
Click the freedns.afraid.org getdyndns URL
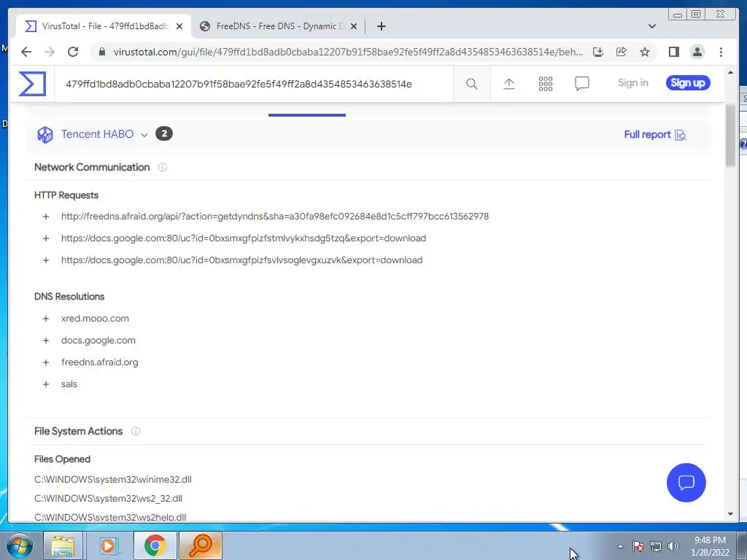(x=275, y=216)
